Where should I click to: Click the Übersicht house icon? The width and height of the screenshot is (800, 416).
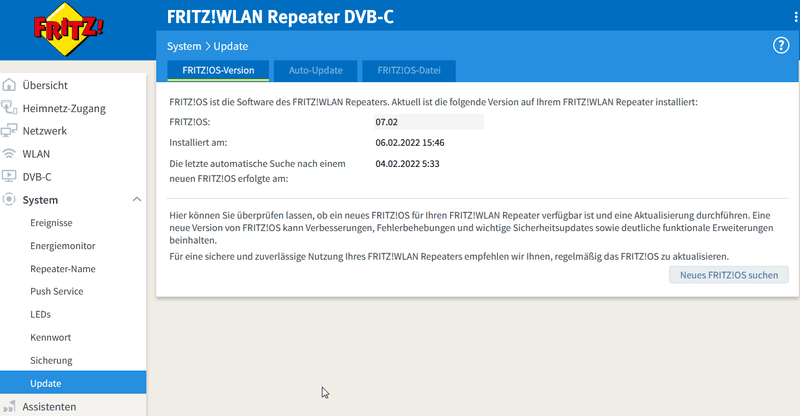pyautogui.click(x=9, y=85)
